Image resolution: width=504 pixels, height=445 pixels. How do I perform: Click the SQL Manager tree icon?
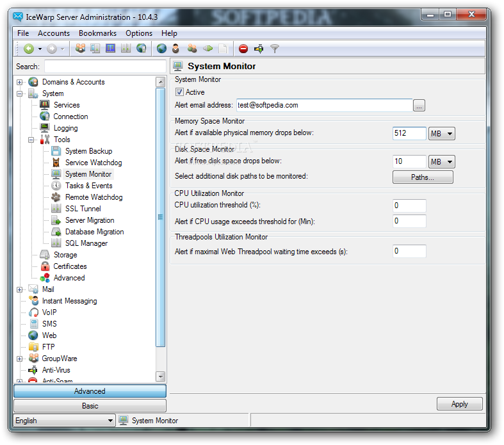56,243
